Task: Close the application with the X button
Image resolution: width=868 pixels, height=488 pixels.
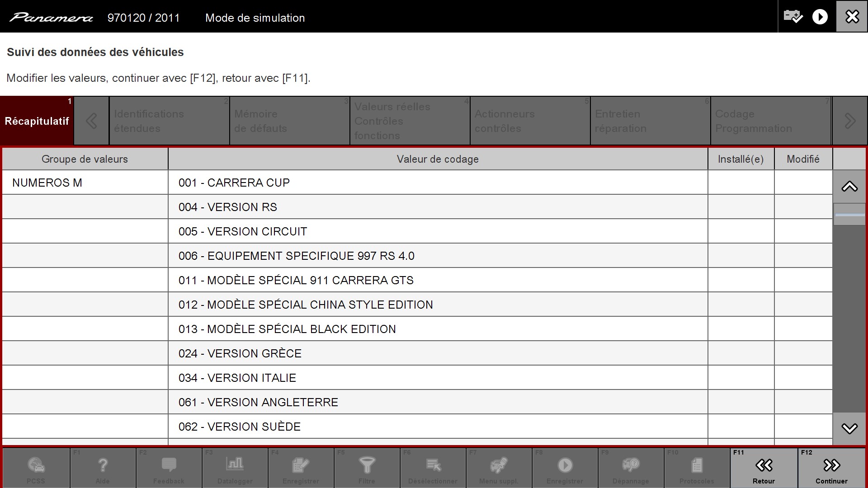Action: pos(852,16)
